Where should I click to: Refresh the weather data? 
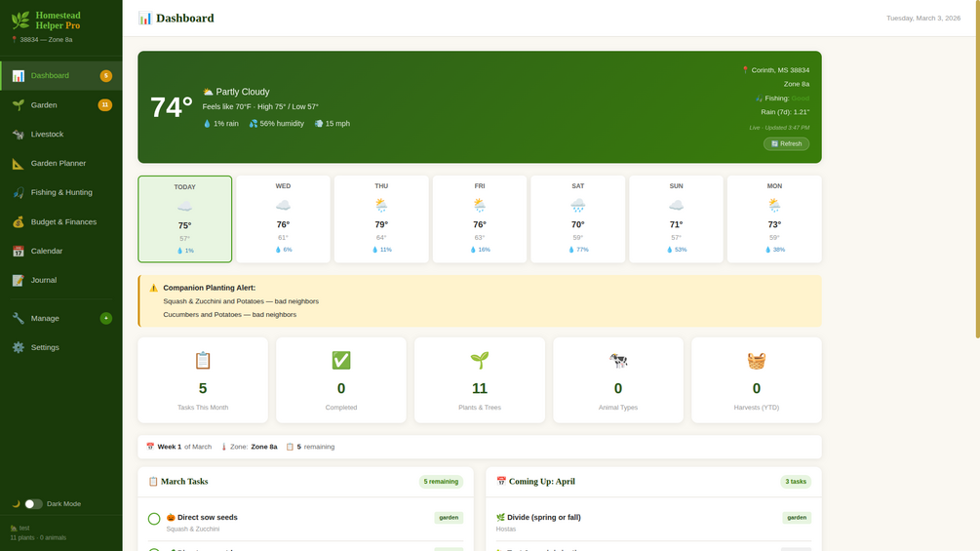point(786,143)
